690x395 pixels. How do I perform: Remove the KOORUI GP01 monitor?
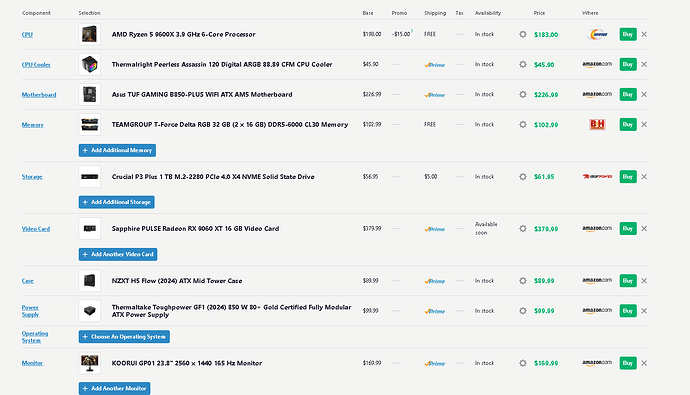tap(644, 363)
